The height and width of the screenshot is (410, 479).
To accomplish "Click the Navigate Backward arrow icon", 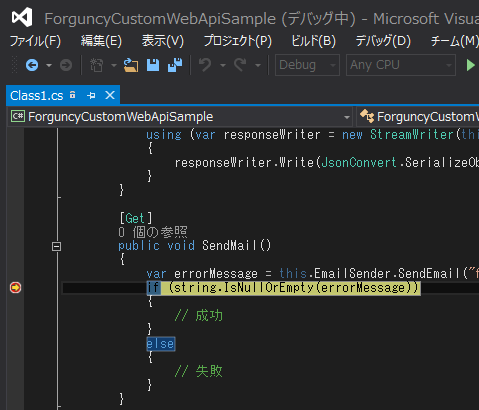I will point(32,65).
